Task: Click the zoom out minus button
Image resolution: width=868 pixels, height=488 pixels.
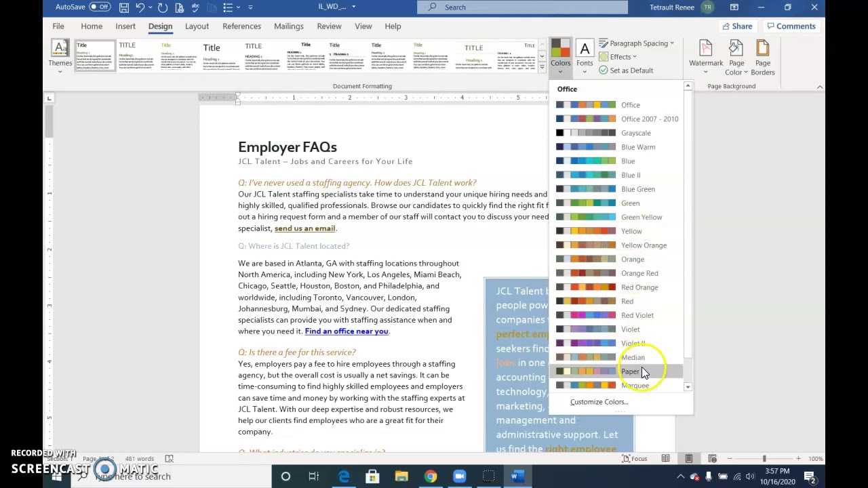Action: [731, 459]
